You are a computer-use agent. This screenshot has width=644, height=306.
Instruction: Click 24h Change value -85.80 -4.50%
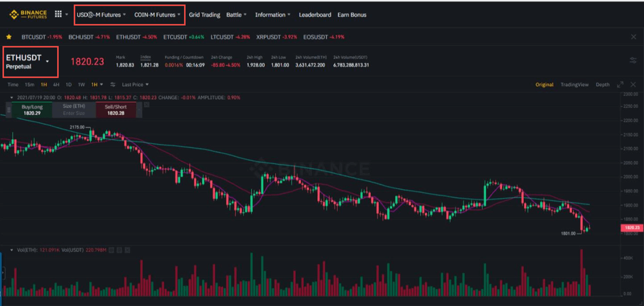coord(225,65)
